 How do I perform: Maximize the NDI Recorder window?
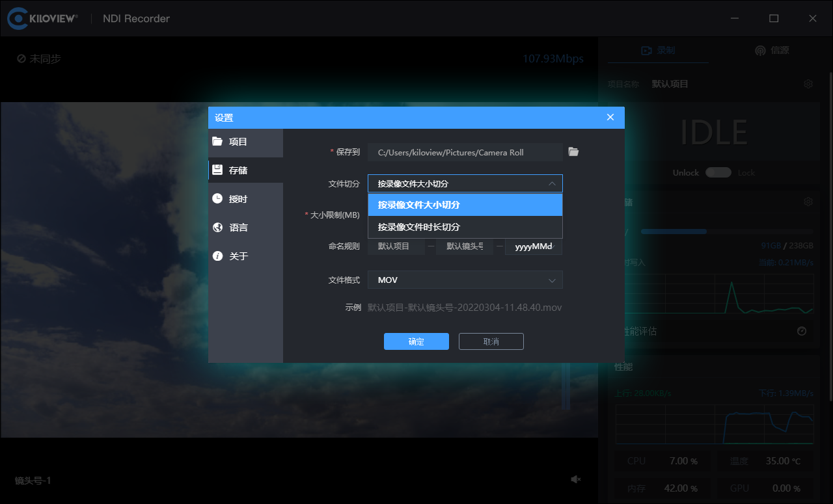click(774, 18)
